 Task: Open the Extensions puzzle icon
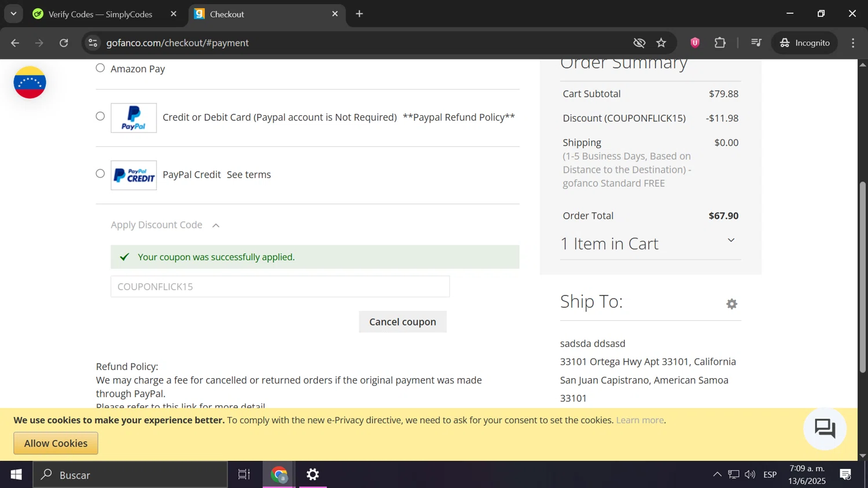(x=720, y=43)
